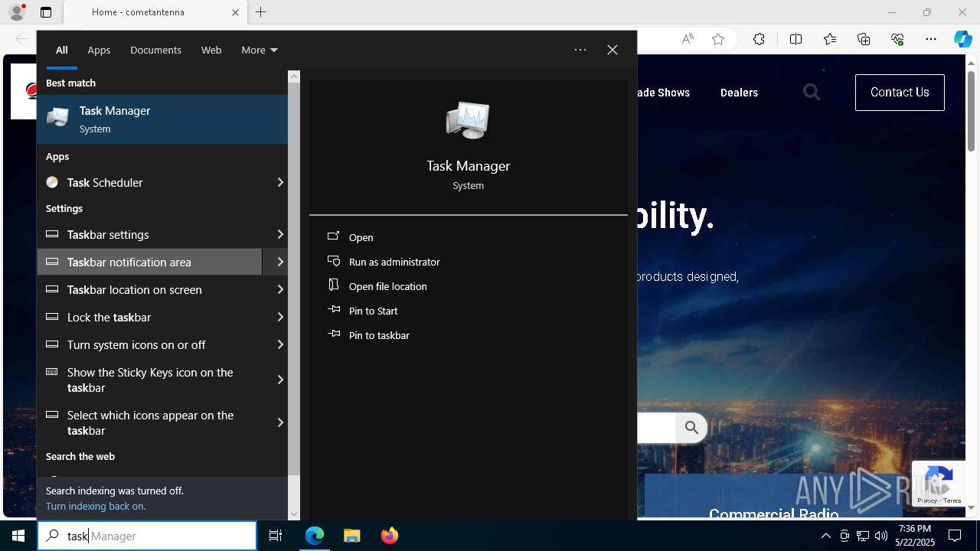This screenshot has height=551, width=980.
Task: Click the Pin to Start pin icon
Action: tap(333, 310)
